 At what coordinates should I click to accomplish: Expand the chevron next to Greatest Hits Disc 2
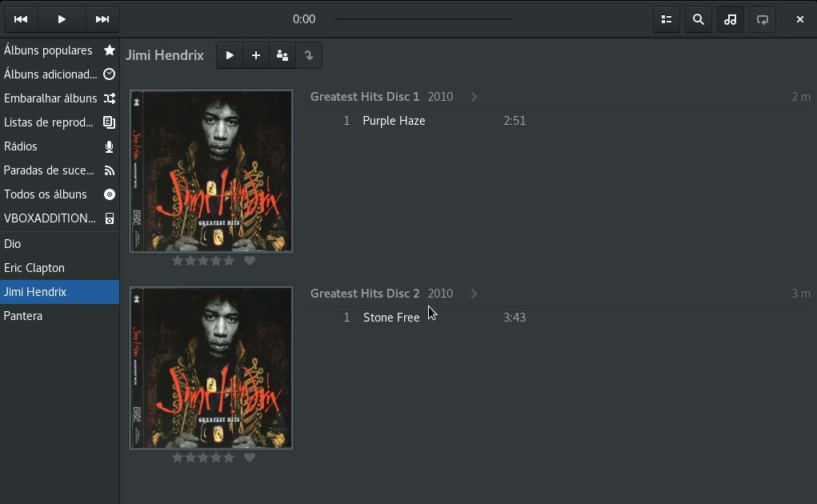coord(474,294)
